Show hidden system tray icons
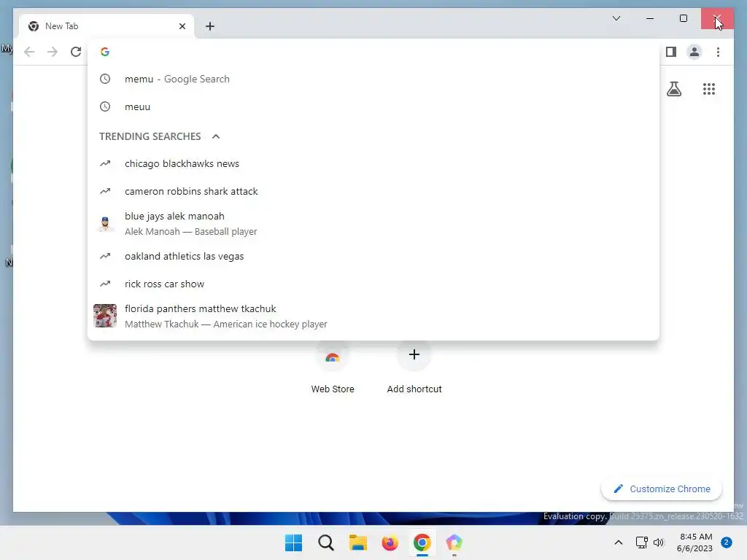747x560 pixels. (619, 542)
